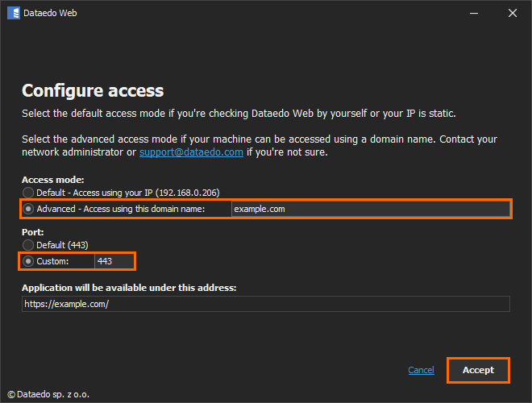Click the 'Port:' section label
The image size is (532, 403).
click(32, 232)
